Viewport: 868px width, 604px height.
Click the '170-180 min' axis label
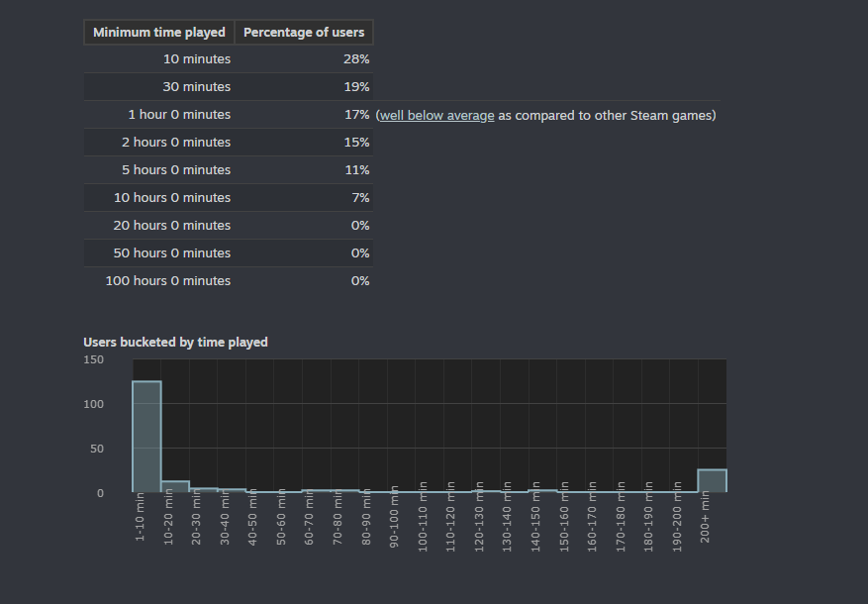pyautogui.click(x=620, y=517)
